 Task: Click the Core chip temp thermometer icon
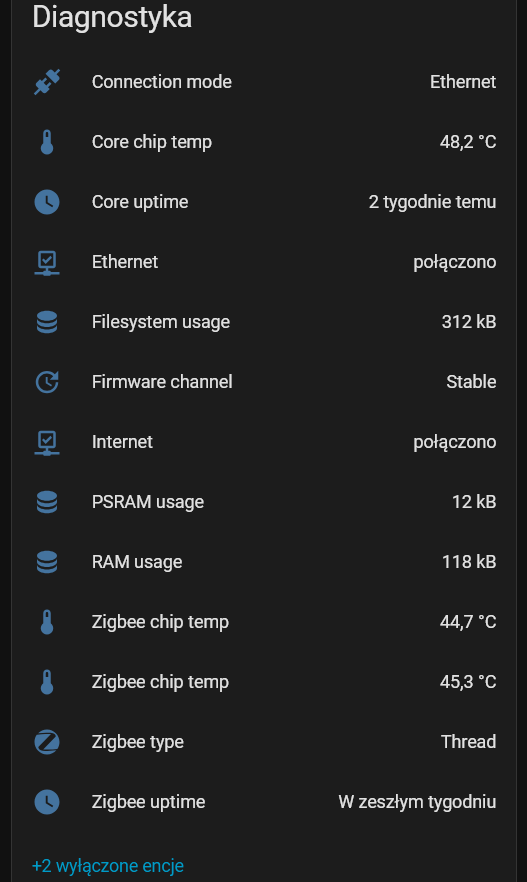(47, 142)
